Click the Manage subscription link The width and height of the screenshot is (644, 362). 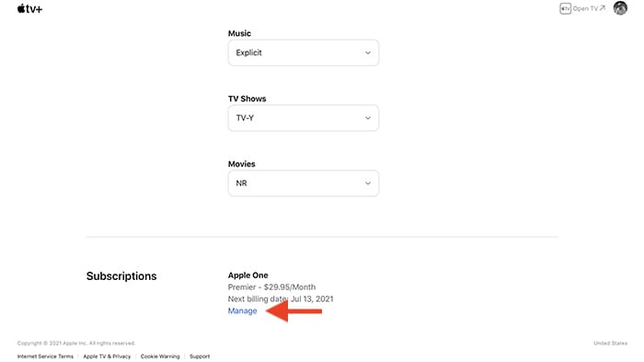point(242,311)
